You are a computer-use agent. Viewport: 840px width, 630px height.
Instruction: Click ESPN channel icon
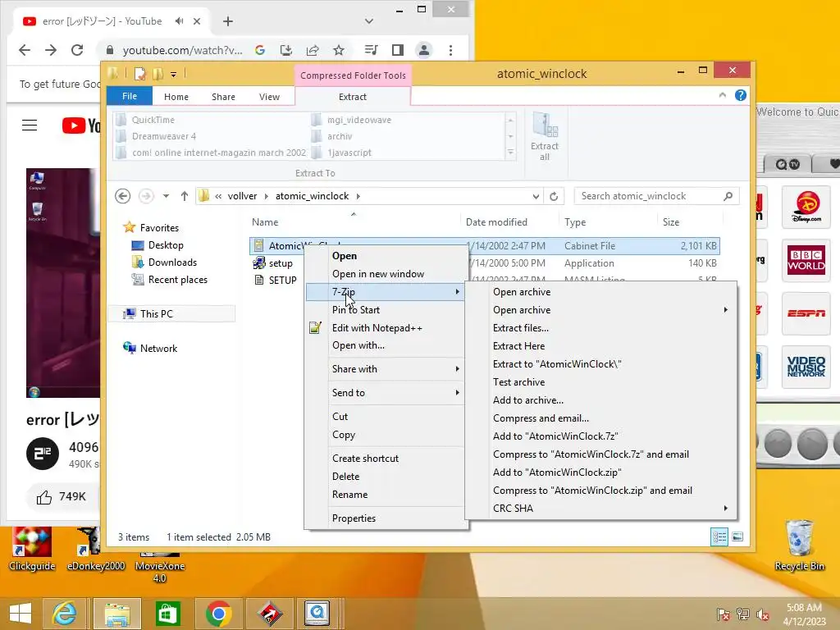806,313
